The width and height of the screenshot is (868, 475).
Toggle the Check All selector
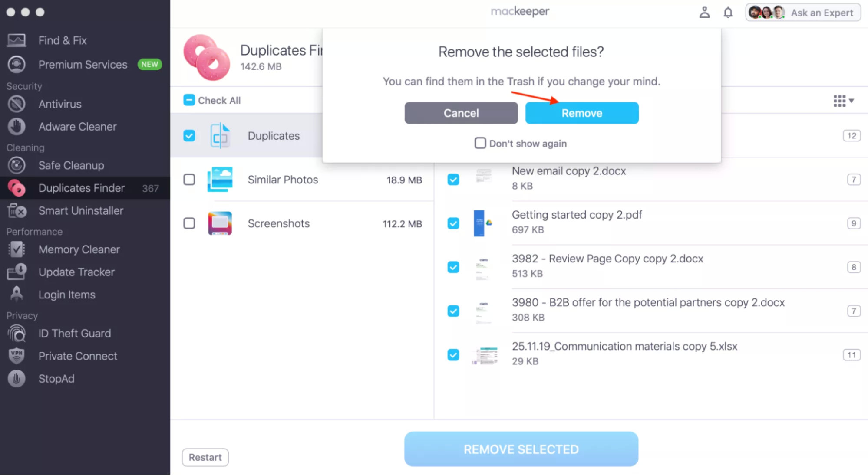[x=189, y=100]
